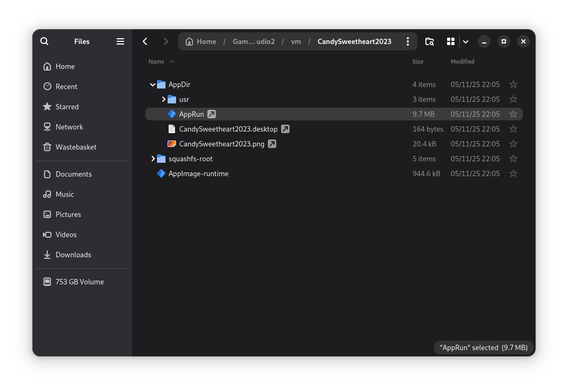The image size is (568, 392).
Task: Navigate to the vm breadcrumb
Action: click(295, 41)
